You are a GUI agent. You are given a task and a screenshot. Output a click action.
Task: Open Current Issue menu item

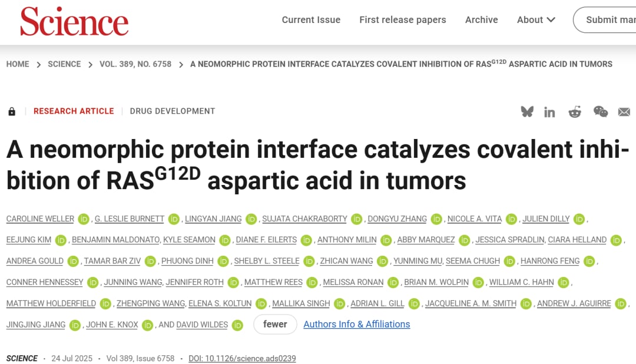(311, 20)
